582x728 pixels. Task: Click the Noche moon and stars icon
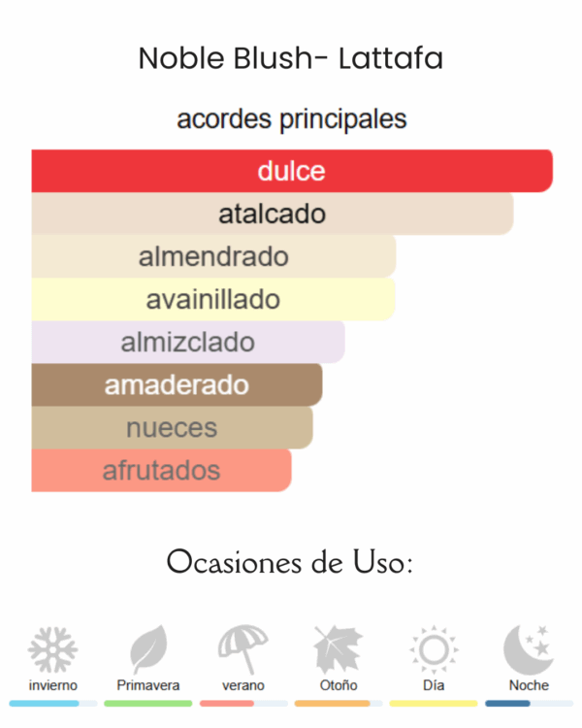click(529, 649)
